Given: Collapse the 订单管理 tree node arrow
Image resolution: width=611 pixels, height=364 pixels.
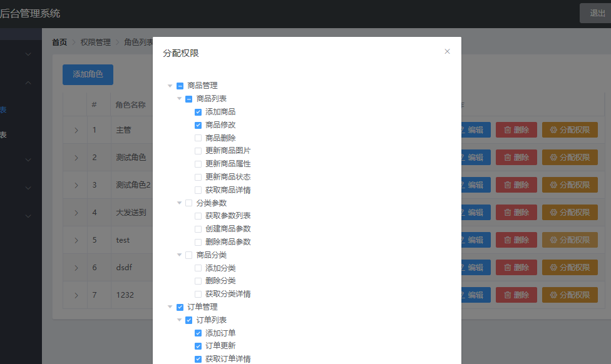Looking at the screenshot, I should [x=170, y=306].
